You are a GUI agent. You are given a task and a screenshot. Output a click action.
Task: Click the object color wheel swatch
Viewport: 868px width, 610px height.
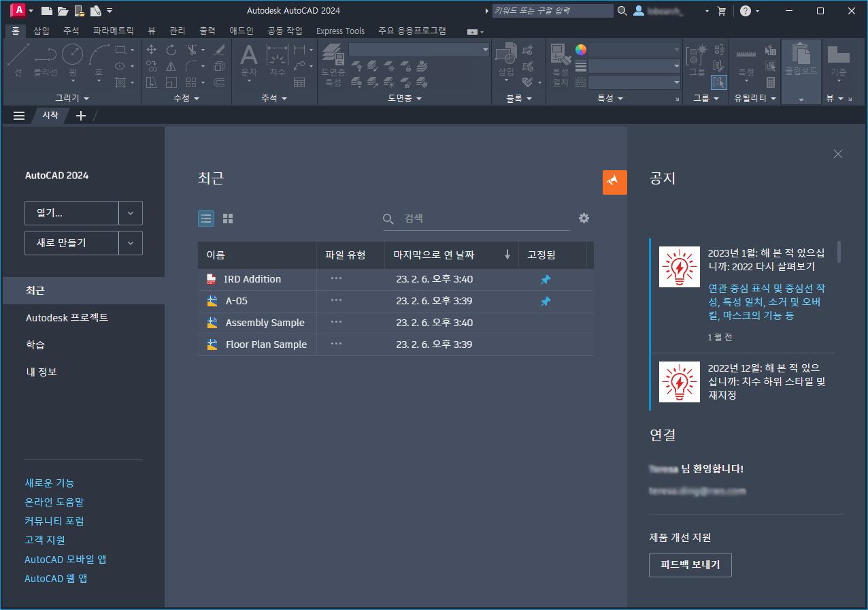click(580, 49)
